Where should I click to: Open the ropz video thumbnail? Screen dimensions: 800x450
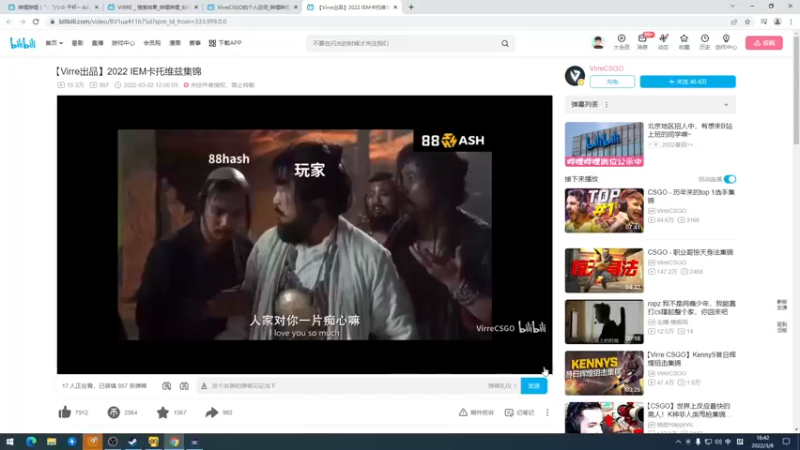(604, 321)
